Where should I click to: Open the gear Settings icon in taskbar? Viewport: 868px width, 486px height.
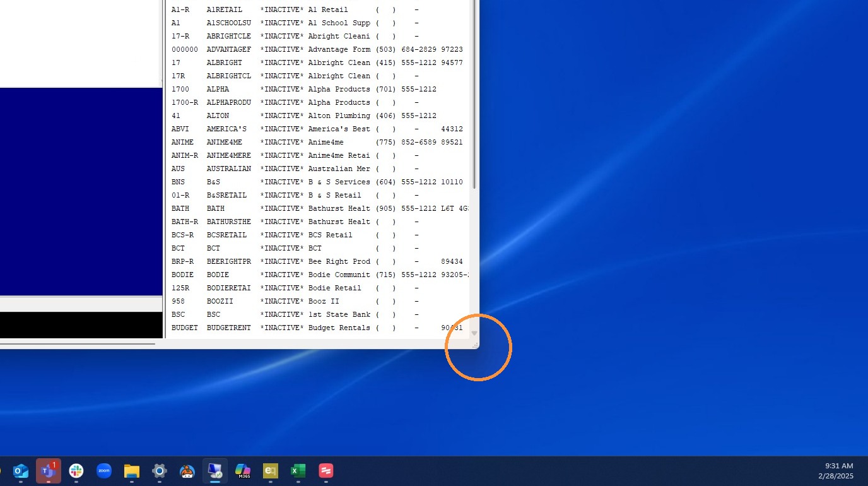pyautogui.click(x=160, y=471)
